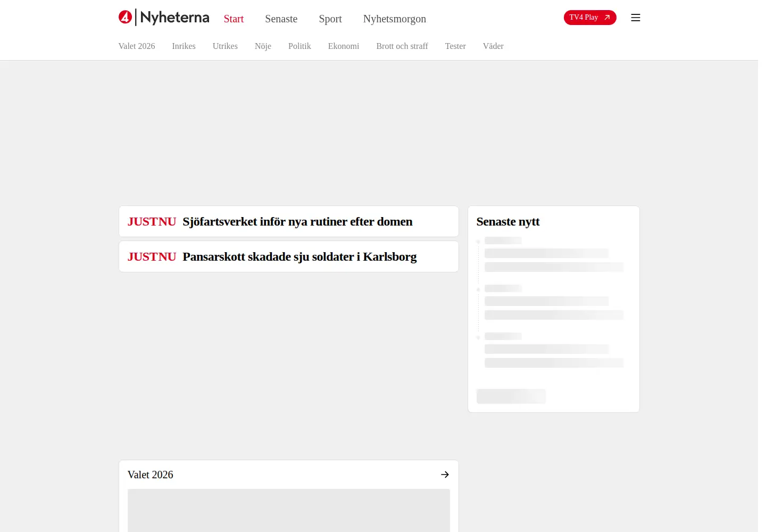Open TV4 Play in external link
Image resolution: width=766 pixels, height=532 pixels.
590,18
